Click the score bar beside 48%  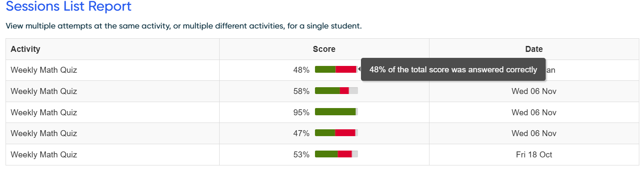pos(336,70)
